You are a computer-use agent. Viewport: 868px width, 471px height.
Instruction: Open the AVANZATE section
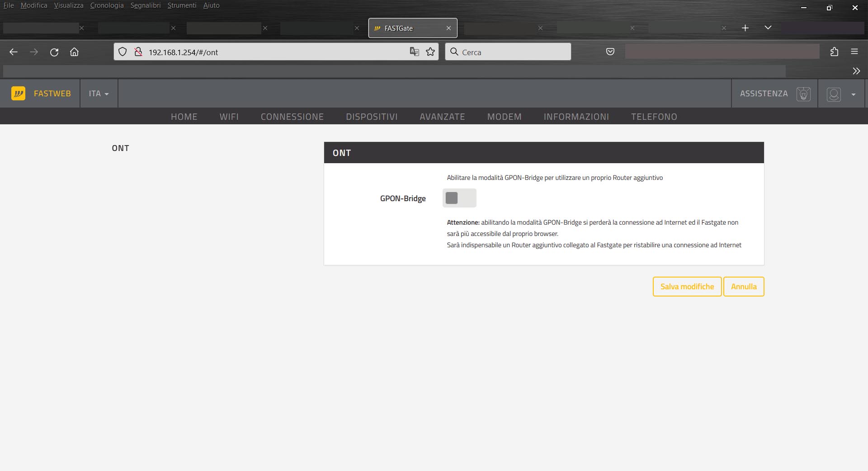click(x=442, y=117)
